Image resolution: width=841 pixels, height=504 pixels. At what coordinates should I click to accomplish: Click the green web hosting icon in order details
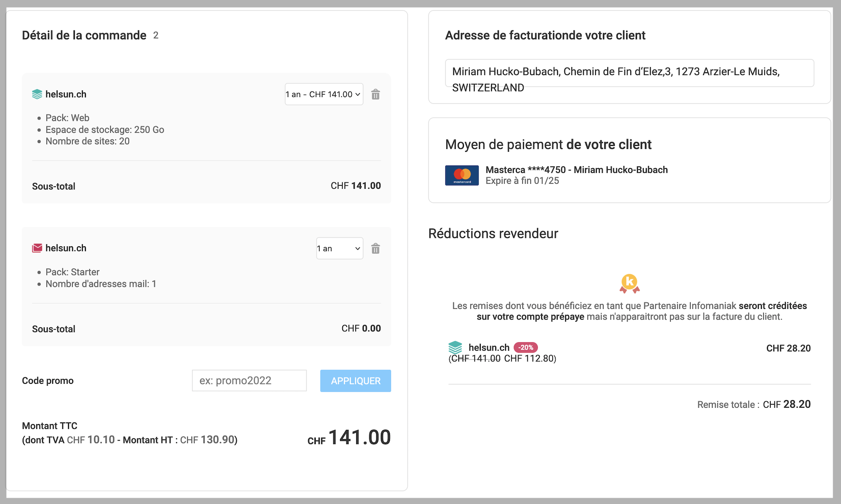(x=37, y=95)
